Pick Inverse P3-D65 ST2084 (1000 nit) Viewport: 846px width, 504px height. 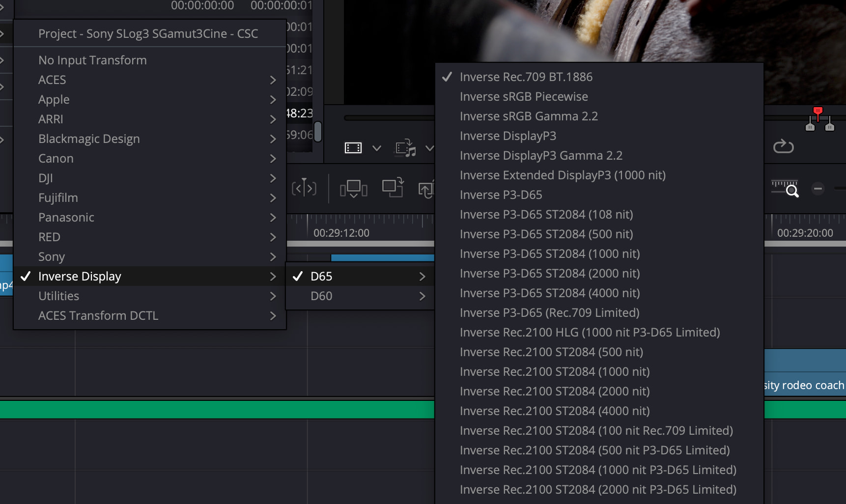tap(549, 254)
